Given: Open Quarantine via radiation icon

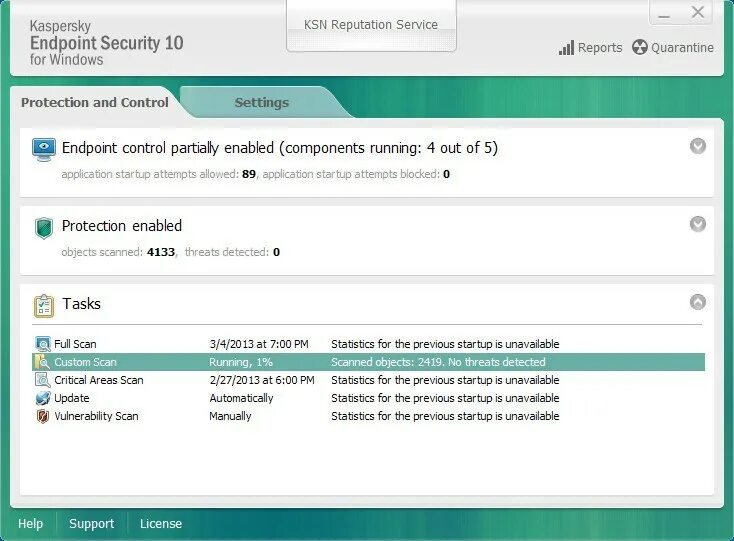Looking at the screenshot, I should (x=639, y=47).
